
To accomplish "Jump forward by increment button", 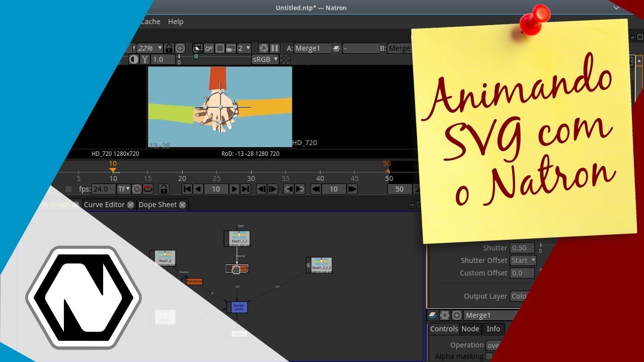I will 352,189.
